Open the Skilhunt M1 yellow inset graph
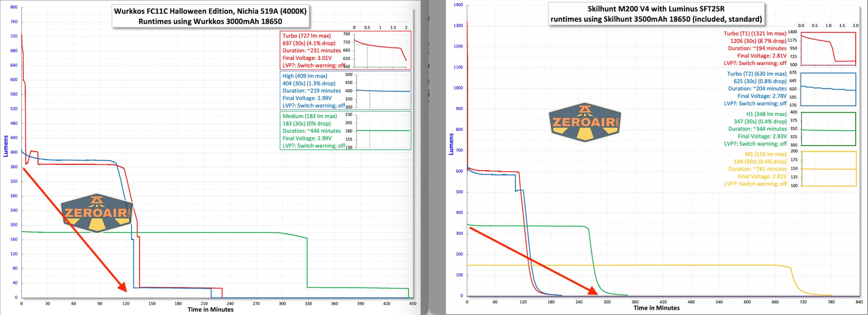868x315 pixels. (x=828, y=169)
